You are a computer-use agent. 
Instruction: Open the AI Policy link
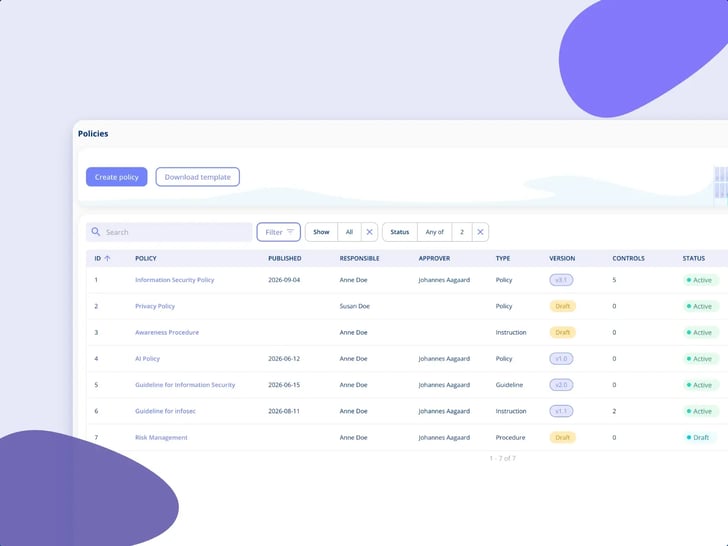pyautogui.click(x=148, y=359)
